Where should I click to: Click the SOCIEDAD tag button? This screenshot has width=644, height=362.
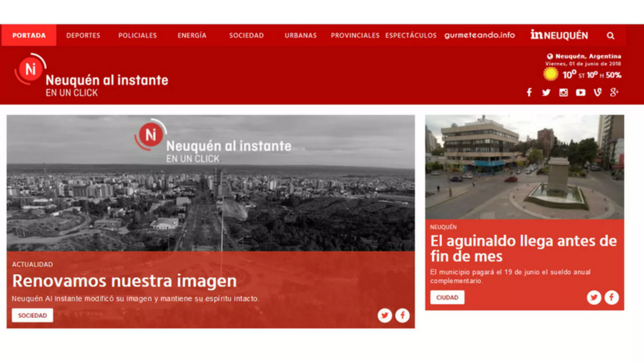(x=32, y=315)
